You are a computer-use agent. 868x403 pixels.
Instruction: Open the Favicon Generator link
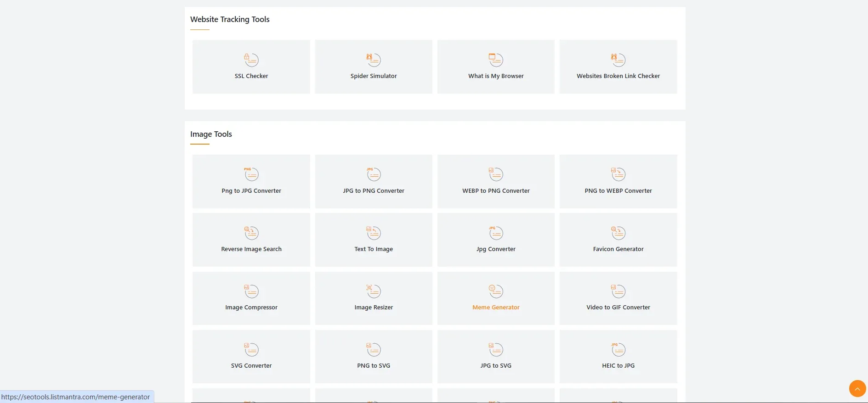pos(618,249)
